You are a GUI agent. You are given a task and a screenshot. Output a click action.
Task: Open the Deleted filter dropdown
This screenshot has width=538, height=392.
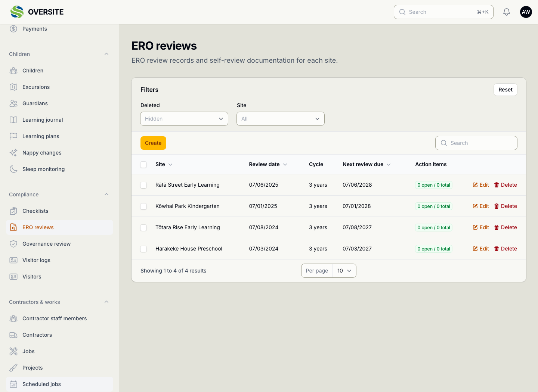coord(184,119)
